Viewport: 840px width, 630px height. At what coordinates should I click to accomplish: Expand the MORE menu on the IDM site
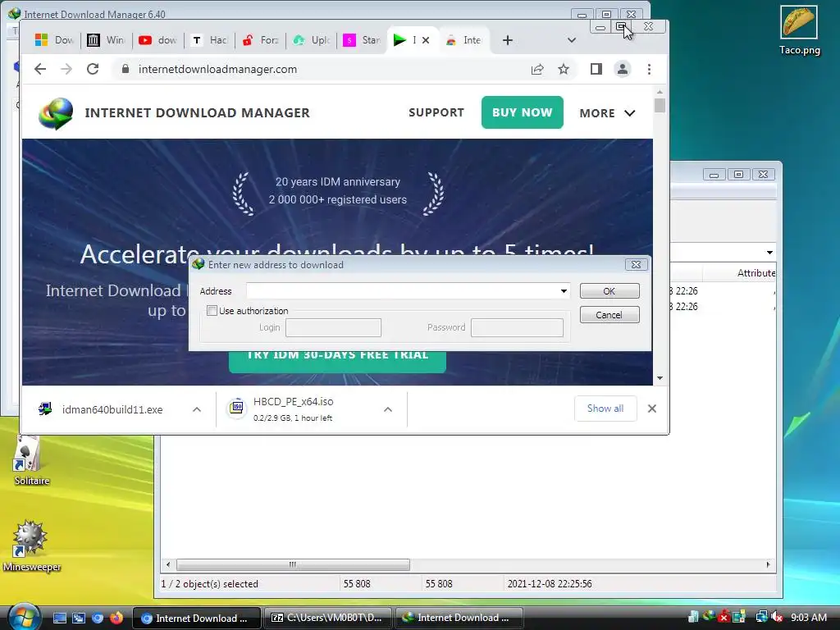pos(608,113)
